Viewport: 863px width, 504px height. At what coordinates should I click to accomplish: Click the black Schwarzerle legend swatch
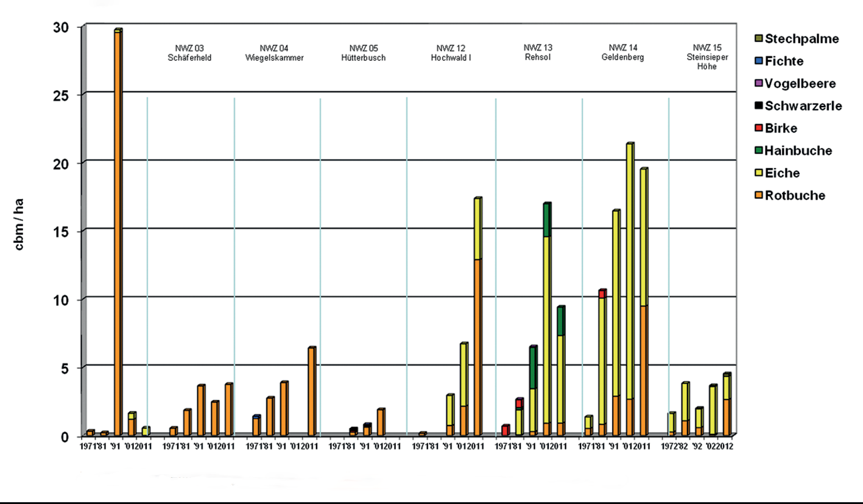click(x=758, y=107)
